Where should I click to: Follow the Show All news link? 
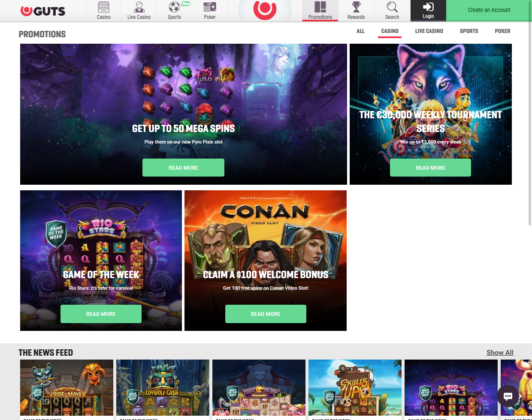tap(500, 353)
